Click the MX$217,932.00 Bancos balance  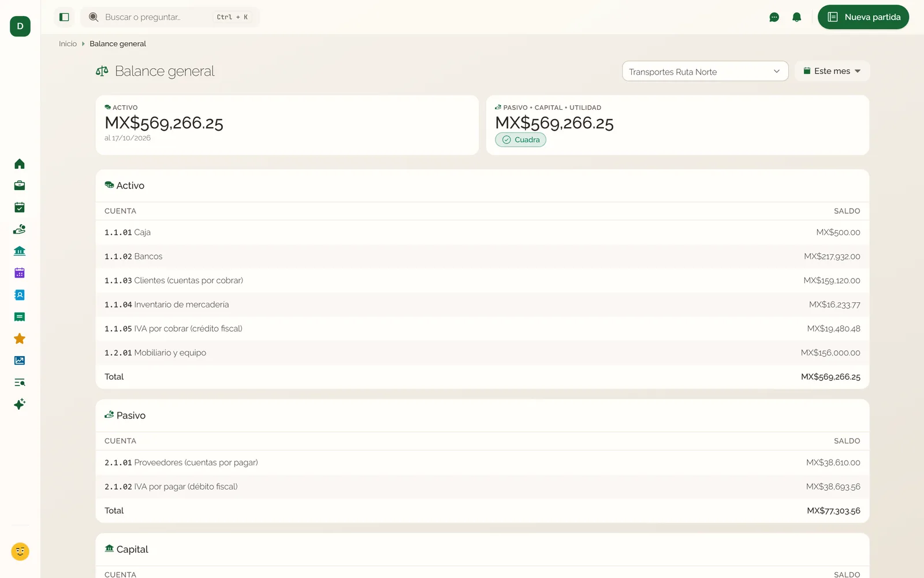click(832, 257)
